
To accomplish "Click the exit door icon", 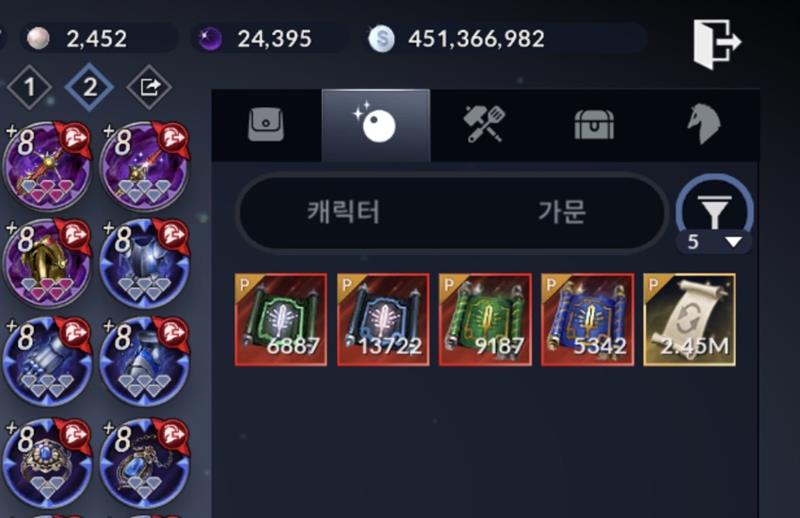I will click(x=717, y=43).
